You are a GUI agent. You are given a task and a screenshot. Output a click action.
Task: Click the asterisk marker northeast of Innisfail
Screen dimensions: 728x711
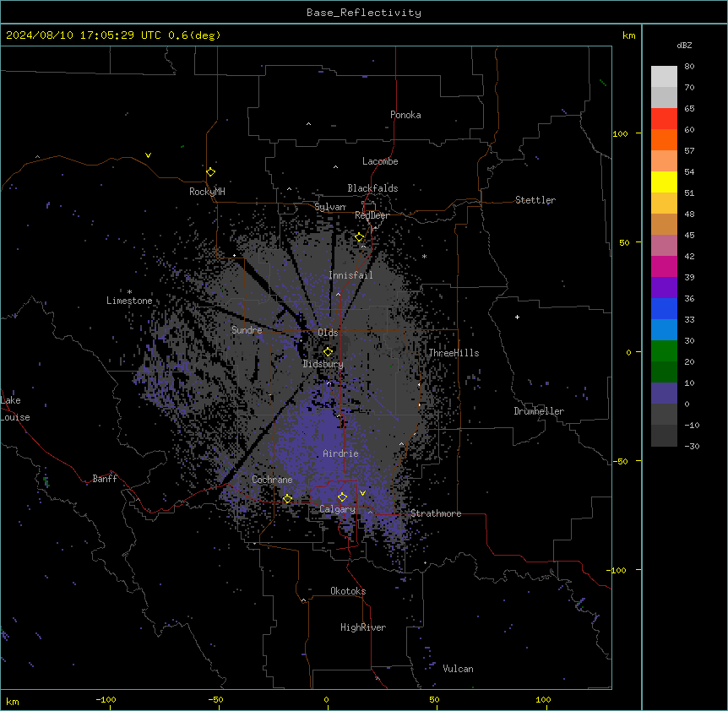coord(424,256)
